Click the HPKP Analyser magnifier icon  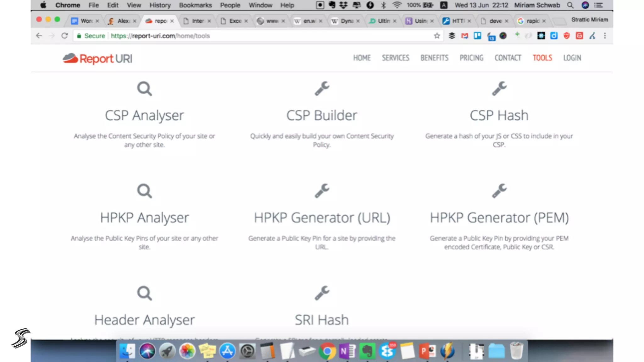coord(144,191)
